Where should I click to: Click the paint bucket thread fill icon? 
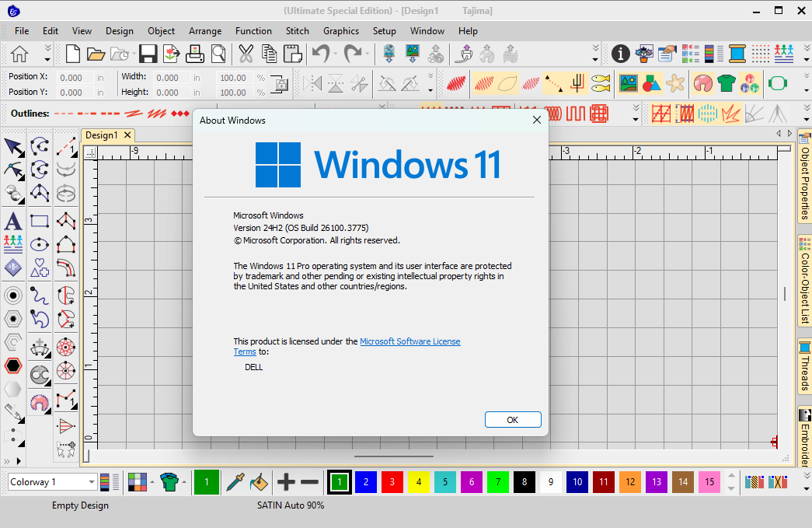(259, 481)
